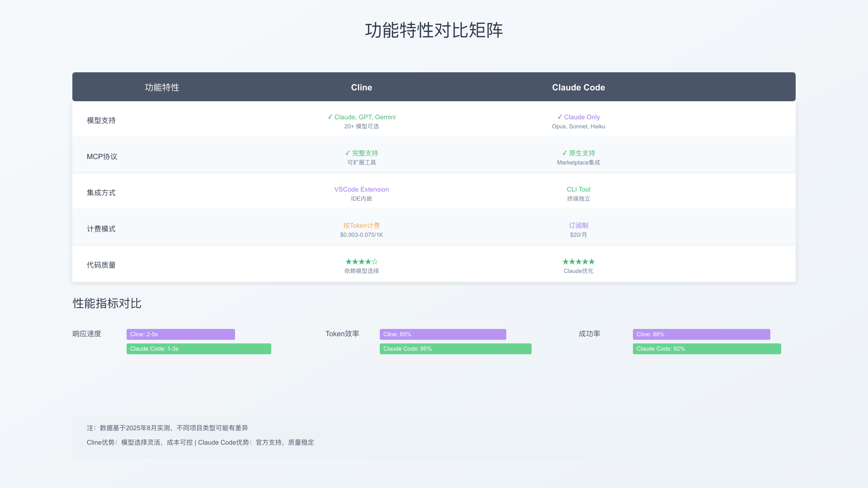Click the 按Token计费 cell

[362, 226]
